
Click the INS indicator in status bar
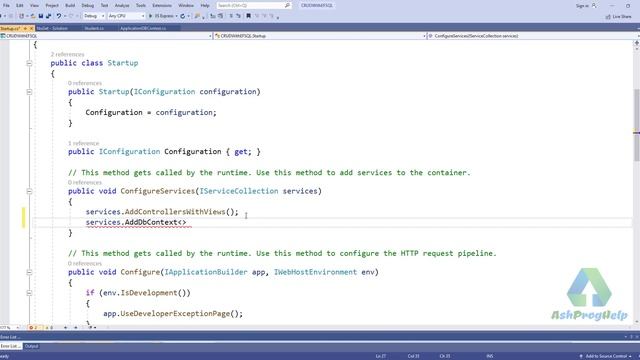point(490,356)
